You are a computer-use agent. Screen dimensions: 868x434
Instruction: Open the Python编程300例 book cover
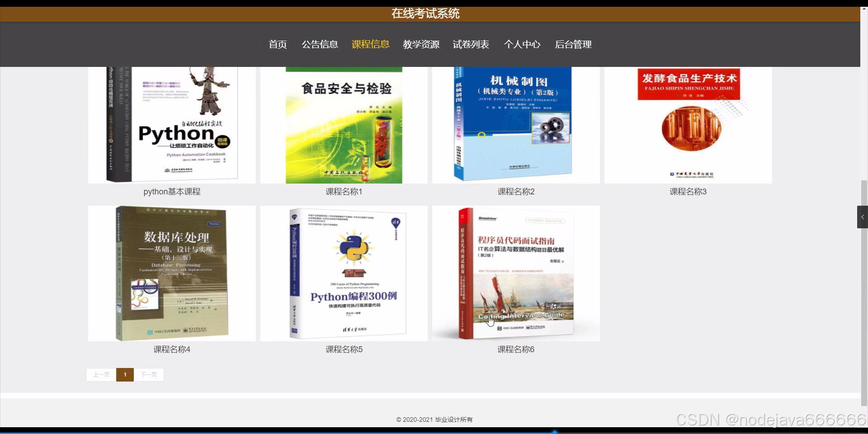(x=344, y=274)
